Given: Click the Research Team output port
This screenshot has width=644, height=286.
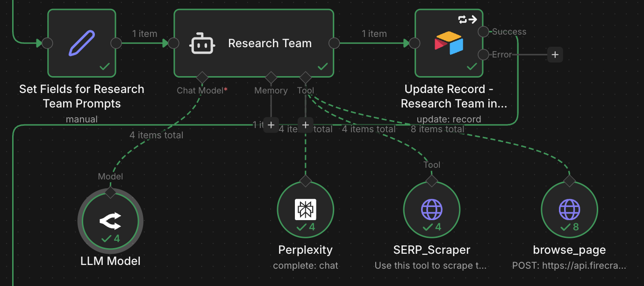Looking at the screenshot, I should (334, 43).
